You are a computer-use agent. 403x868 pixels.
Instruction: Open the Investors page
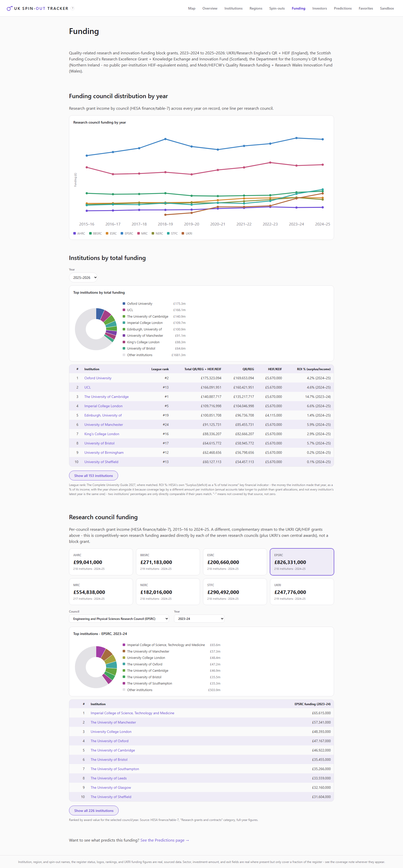319,8
